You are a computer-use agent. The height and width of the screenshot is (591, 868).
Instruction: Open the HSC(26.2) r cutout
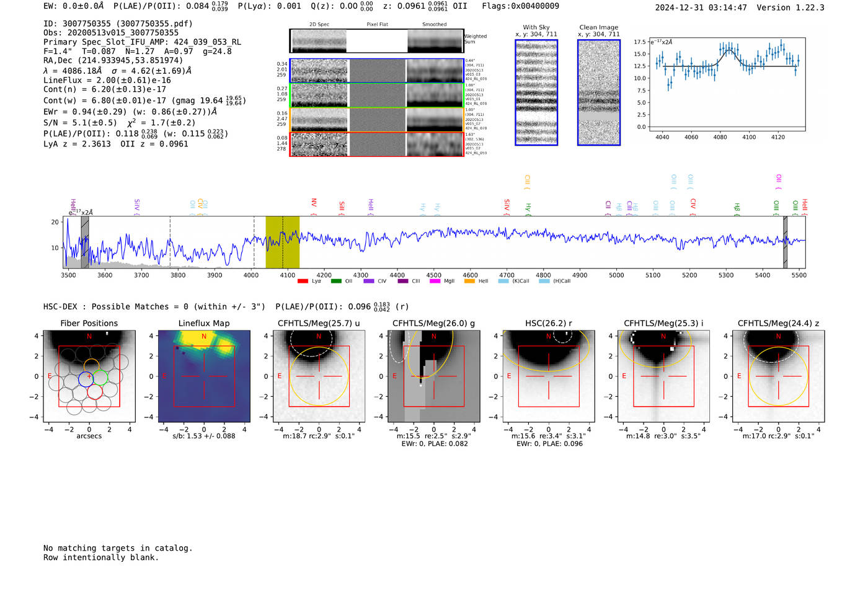549,376
